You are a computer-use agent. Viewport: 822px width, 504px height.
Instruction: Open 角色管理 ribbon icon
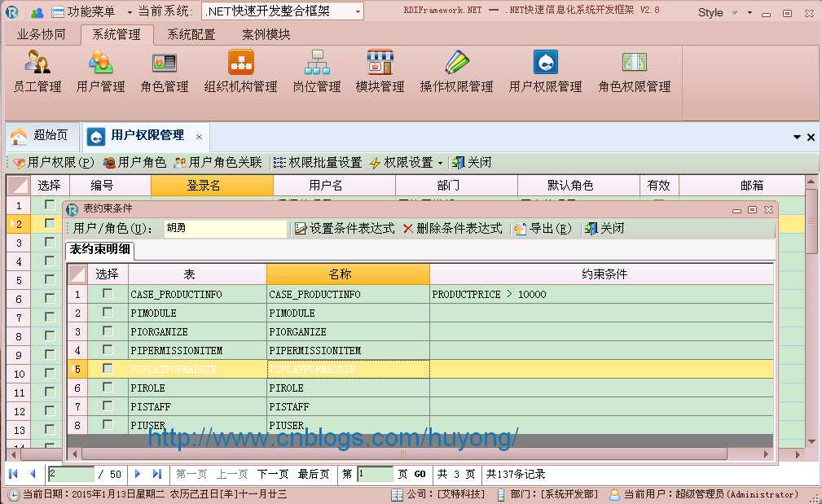coord(164,72)
